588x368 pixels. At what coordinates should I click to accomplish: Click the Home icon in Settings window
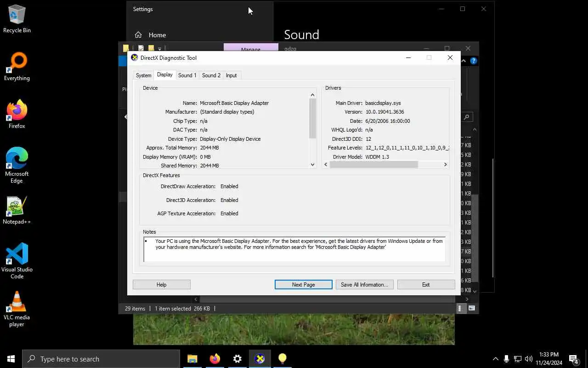(x=138, y=35)
